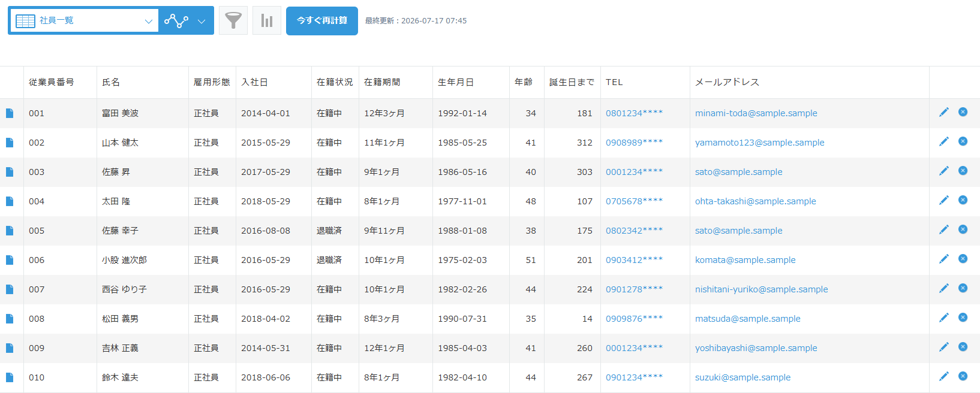Select the line graph view icon

click(x=176, y=21)
